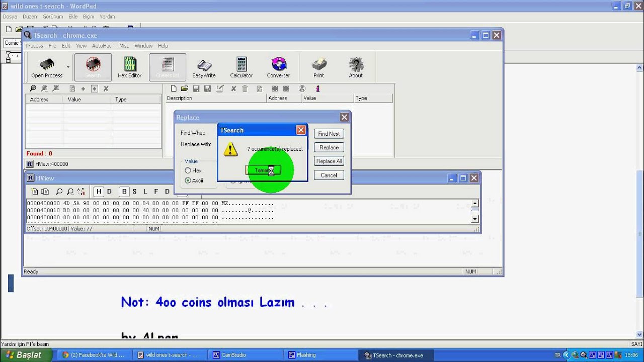Screen dimensions: 644x362
Task: Open cheat table with folder icon
Action: pos(185,88)
